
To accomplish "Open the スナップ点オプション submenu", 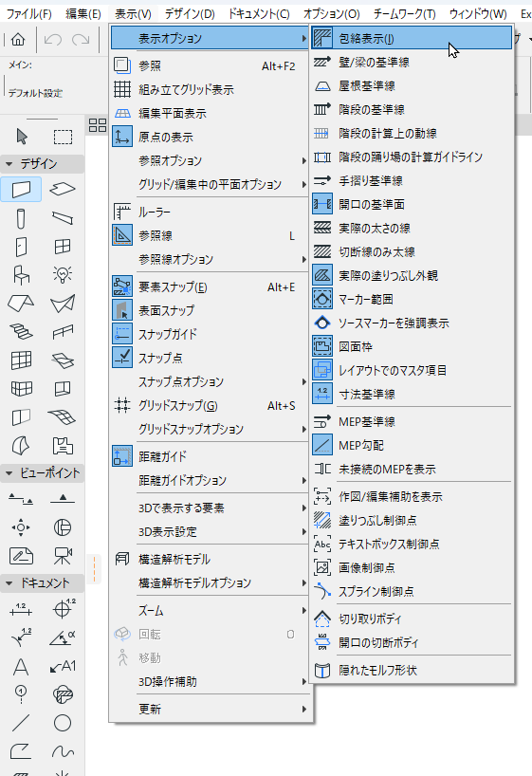I will (x=211, y=381).
